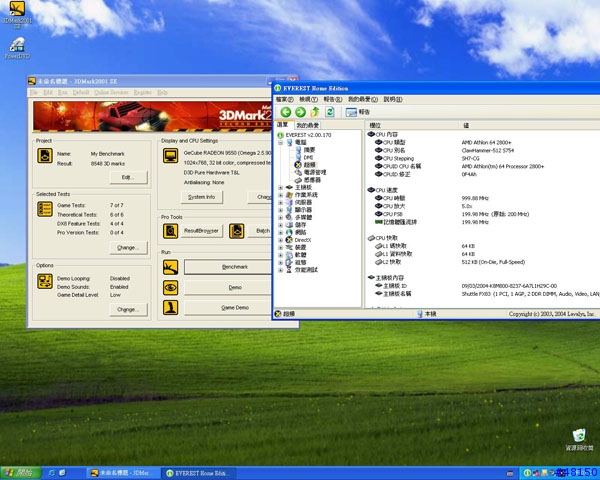Click the System Info button
600x480 pixels.
202,197
